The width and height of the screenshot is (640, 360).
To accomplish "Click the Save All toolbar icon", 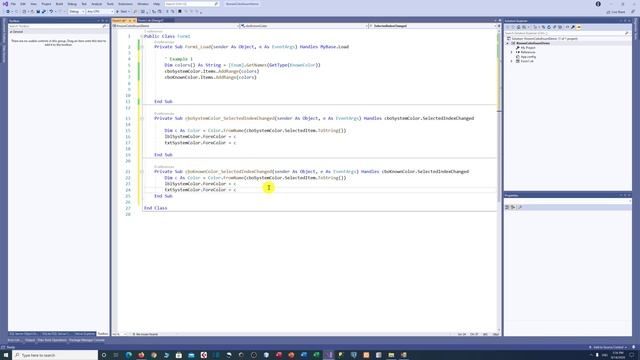I will tap(44, 11).
